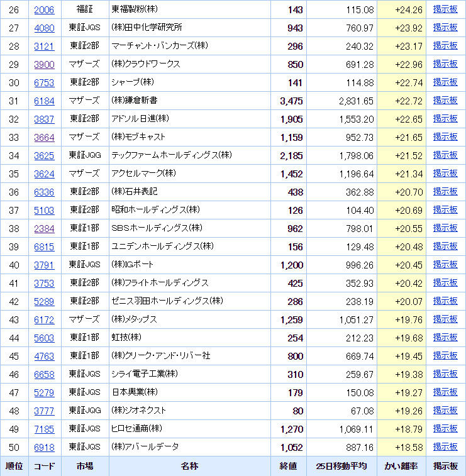466x476 pixels.
Task: Open 掲示板 link for 東福製粉(株)
Action: coord(445,9)
